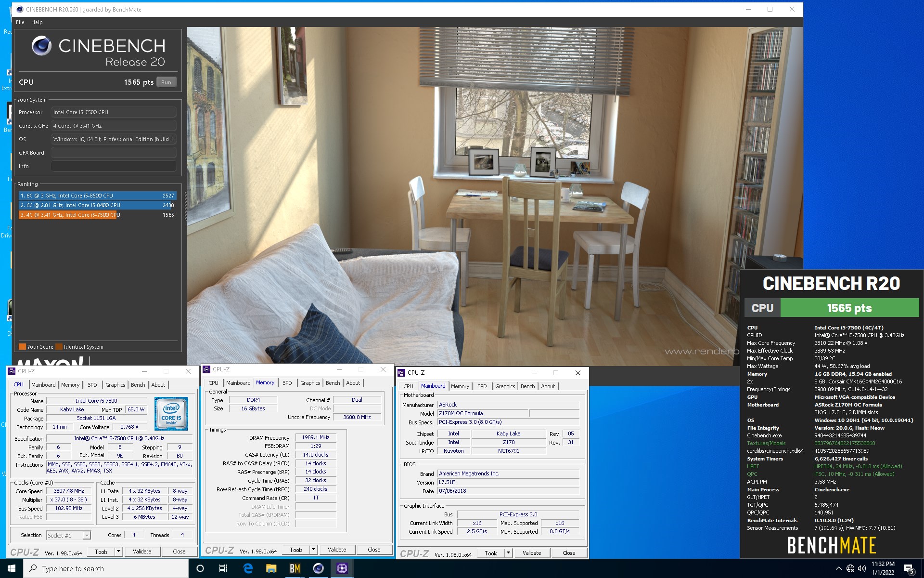Switch to About tab in left CPU-Z
The image size is (924, 578).
coord(158,385)
